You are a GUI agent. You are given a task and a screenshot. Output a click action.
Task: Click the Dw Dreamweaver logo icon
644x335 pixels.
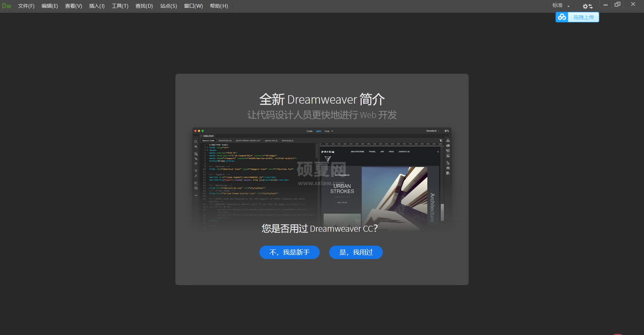[x=7, y=6]
